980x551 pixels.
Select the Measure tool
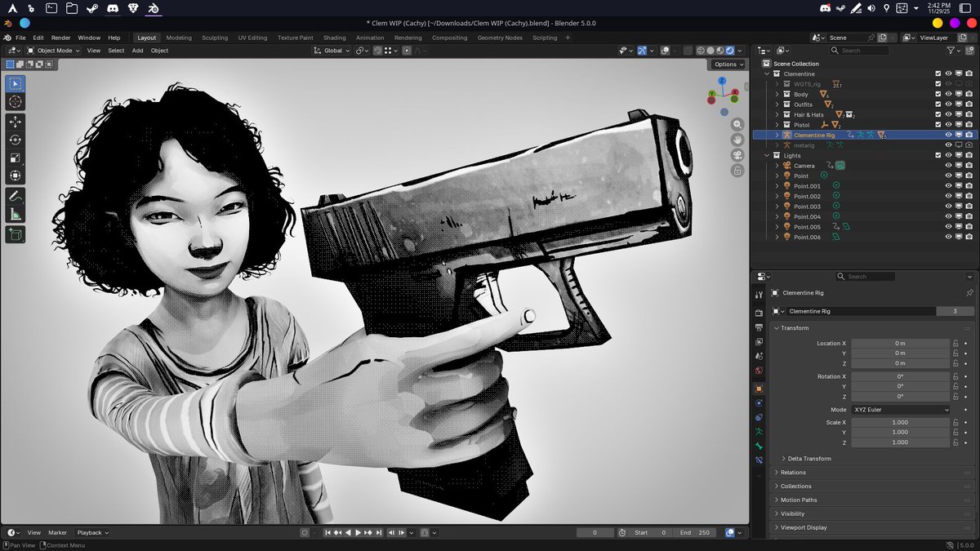(16, 214)
